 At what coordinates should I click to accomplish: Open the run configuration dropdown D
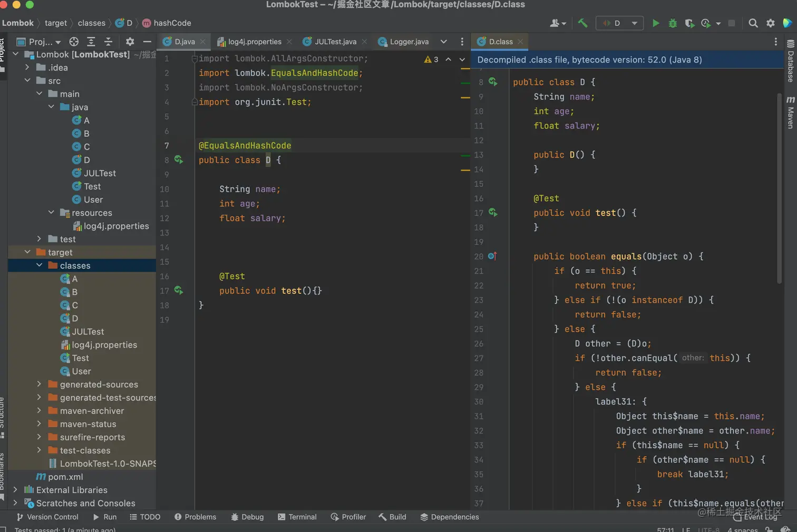[620, 23]
